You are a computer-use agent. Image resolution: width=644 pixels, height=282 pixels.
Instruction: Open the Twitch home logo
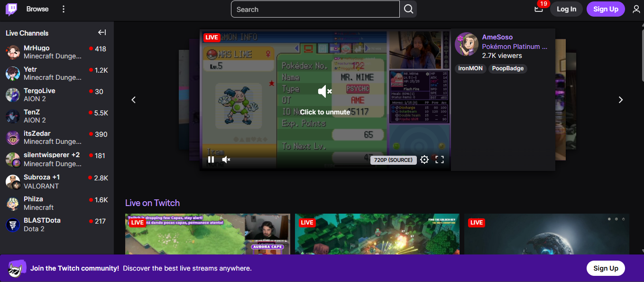[x=11, y=9]
